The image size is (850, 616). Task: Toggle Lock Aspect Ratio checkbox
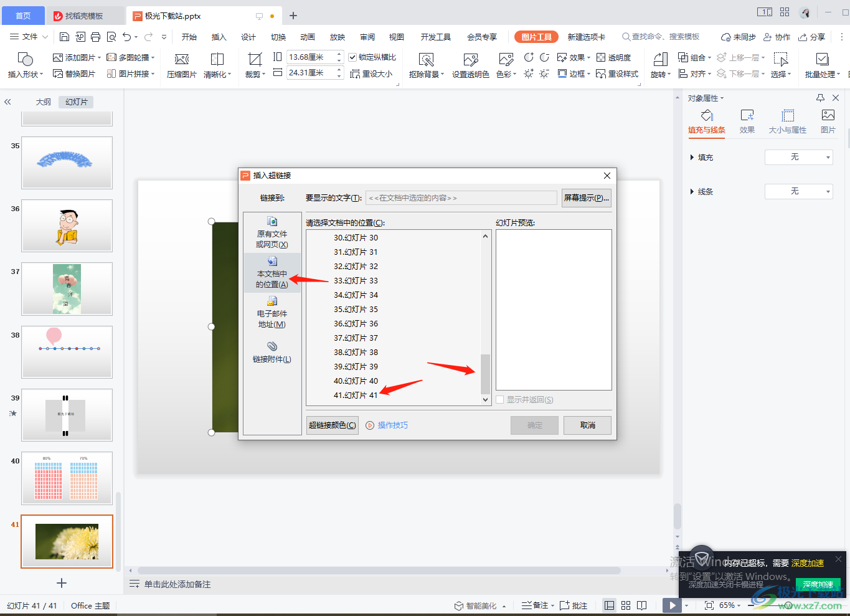pyautogui.click(x=352, y=57)
